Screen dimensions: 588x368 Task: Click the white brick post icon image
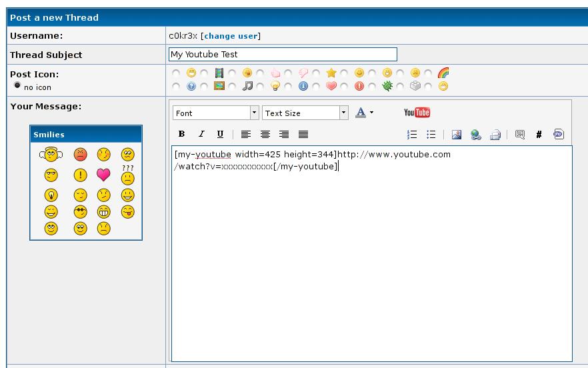415,86
